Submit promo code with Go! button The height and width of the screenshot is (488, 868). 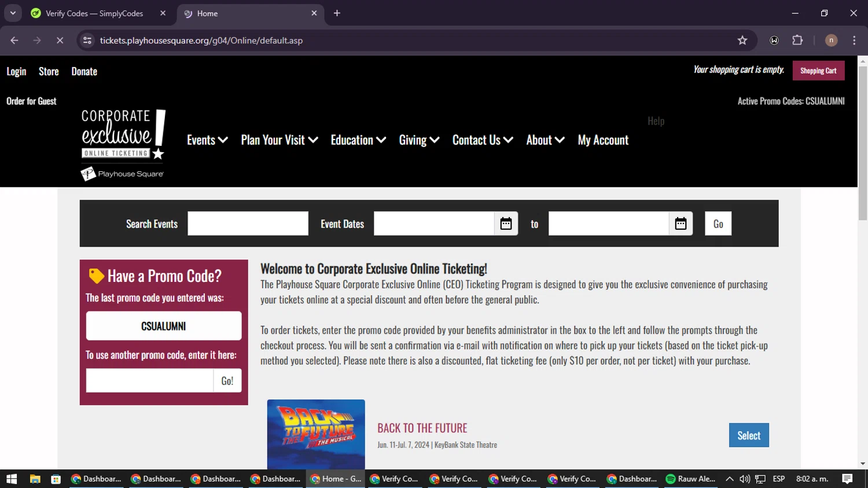click(x=227, y=380)
